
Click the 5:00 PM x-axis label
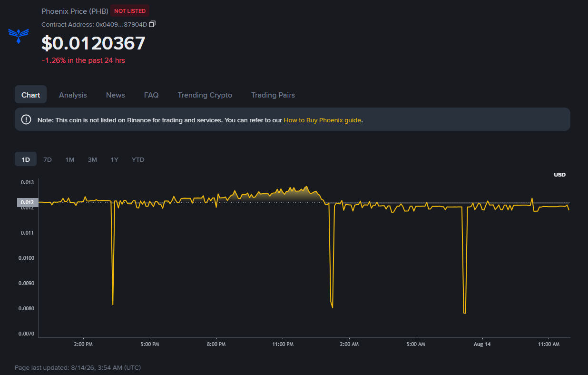click(149, 344)
